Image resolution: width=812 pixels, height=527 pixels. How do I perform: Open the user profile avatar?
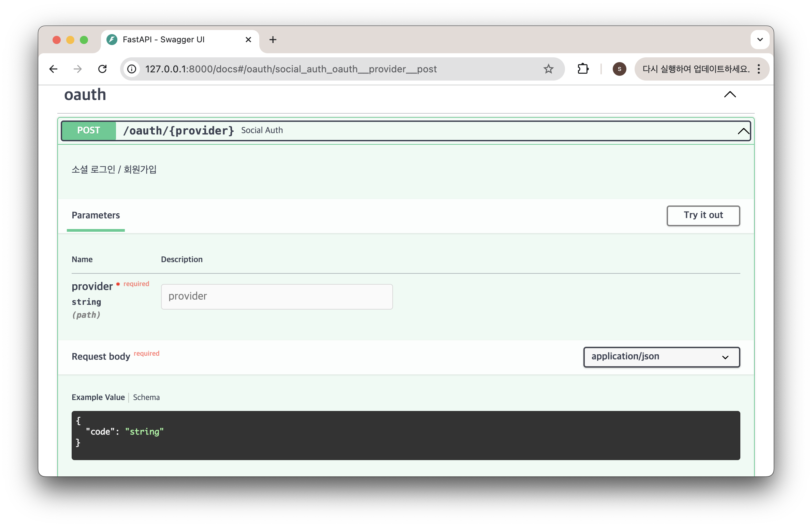coord(619,69)
